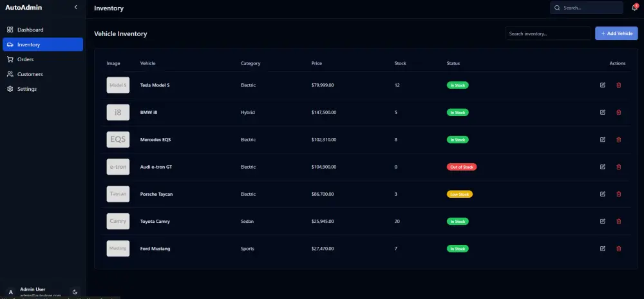
Task: Edit the Toyota Camry entry
Action: pos(603,222)
